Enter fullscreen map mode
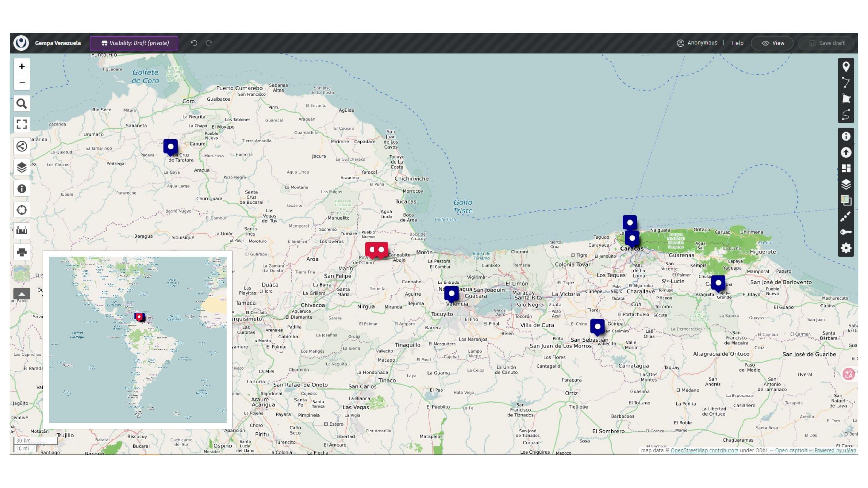The width and height of the screenshot is (868, 488). [x=21, y=124]
